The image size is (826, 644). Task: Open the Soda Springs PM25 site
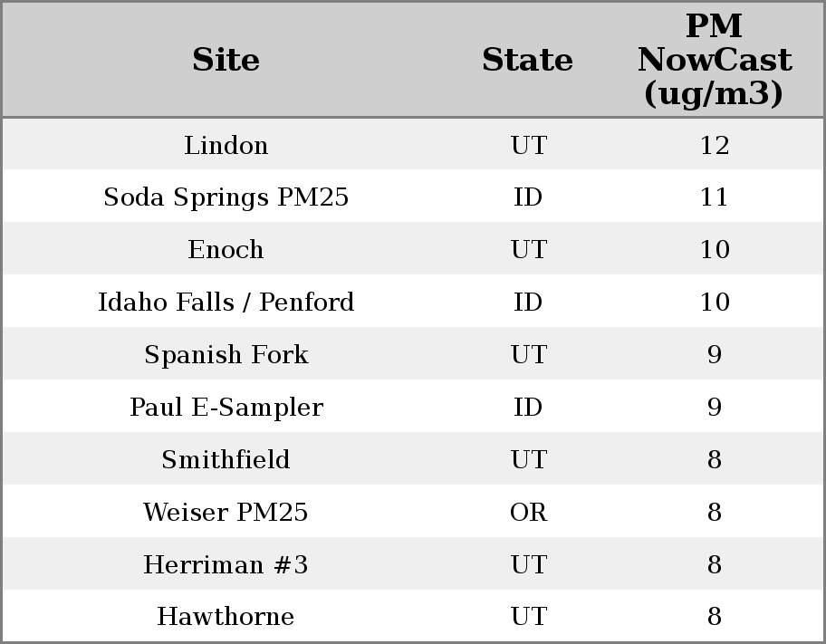226,197
